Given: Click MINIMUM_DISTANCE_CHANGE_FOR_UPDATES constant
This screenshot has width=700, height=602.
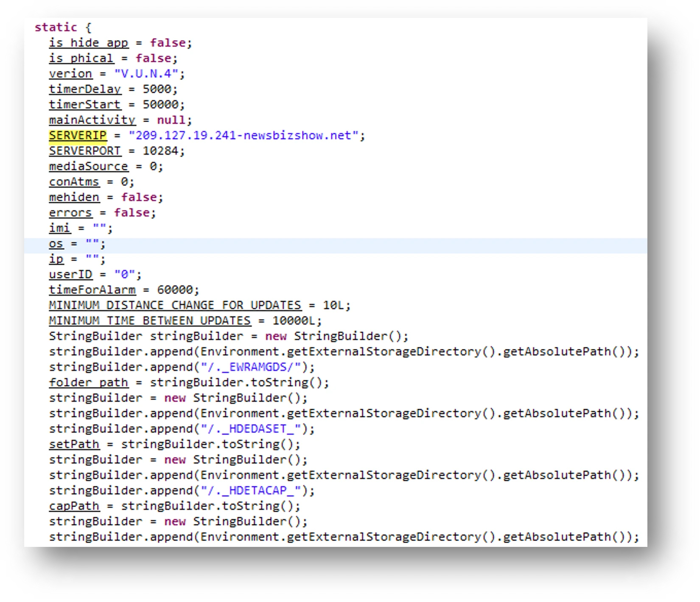Looking at the screenshot, I should point(175,306).
